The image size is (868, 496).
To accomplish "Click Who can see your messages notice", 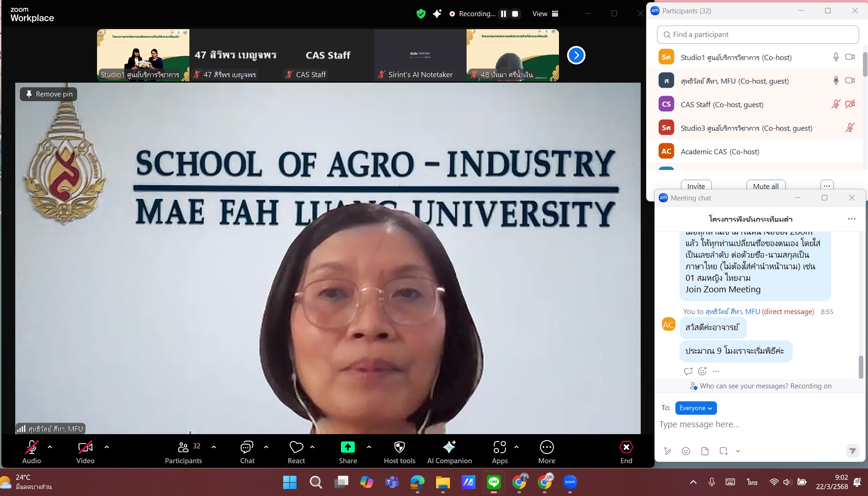I will pyautogui.click(x=760, y=386).
